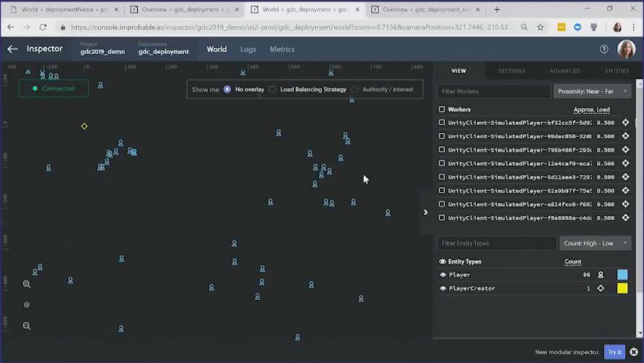
Task: Open the World tab
Action: click(216, 49)
